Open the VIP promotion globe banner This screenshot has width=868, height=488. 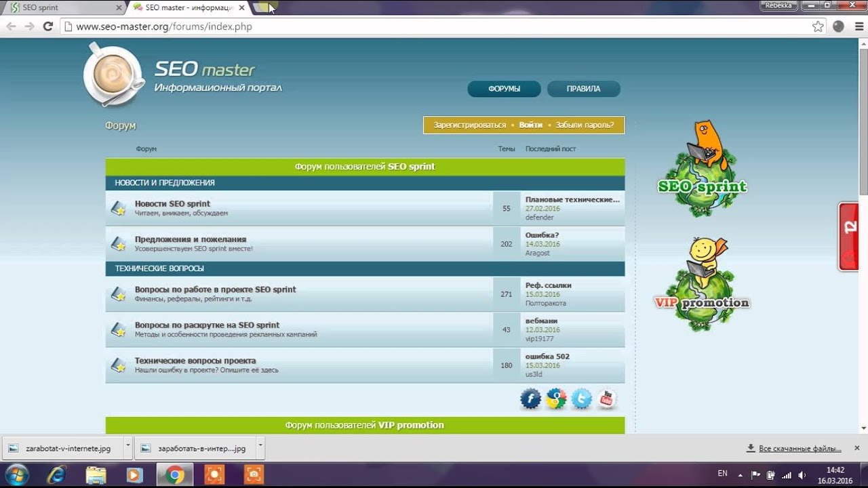click(x=702, y=285)
